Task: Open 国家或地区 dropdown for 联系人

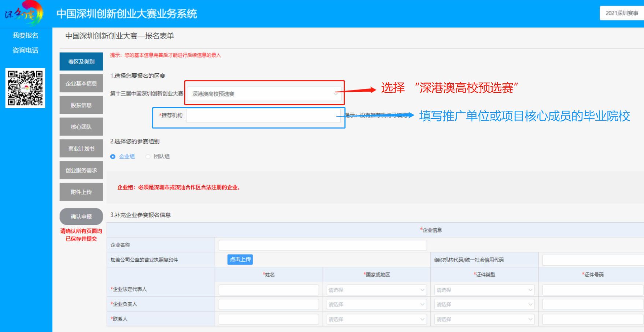Action: coord(376,319)
